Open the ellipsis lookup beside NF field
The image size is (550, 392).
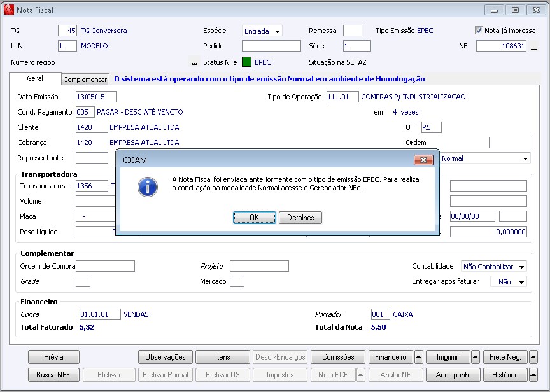533,46
